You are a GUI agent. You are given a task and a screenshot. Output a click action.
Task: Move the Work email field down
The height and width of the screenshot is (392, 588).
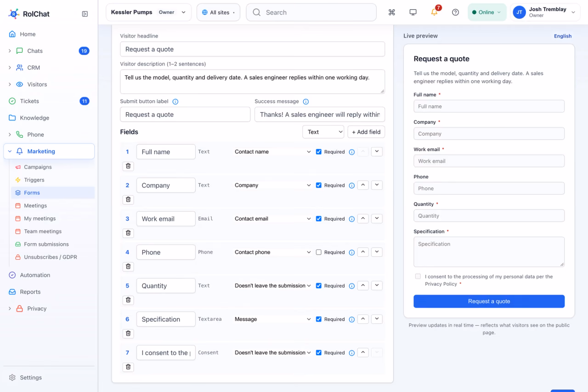point(377,219)
